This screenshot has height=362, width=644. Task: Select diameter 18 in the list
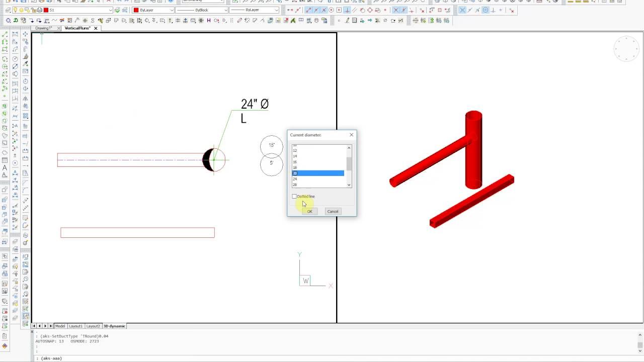[318, 167]
